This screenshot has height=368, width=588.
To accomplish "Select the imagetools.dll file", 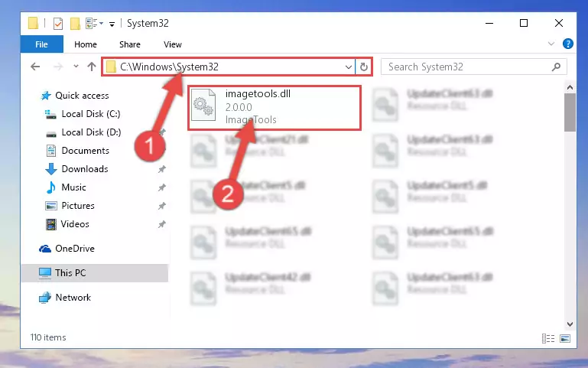I will click(275, 108).
